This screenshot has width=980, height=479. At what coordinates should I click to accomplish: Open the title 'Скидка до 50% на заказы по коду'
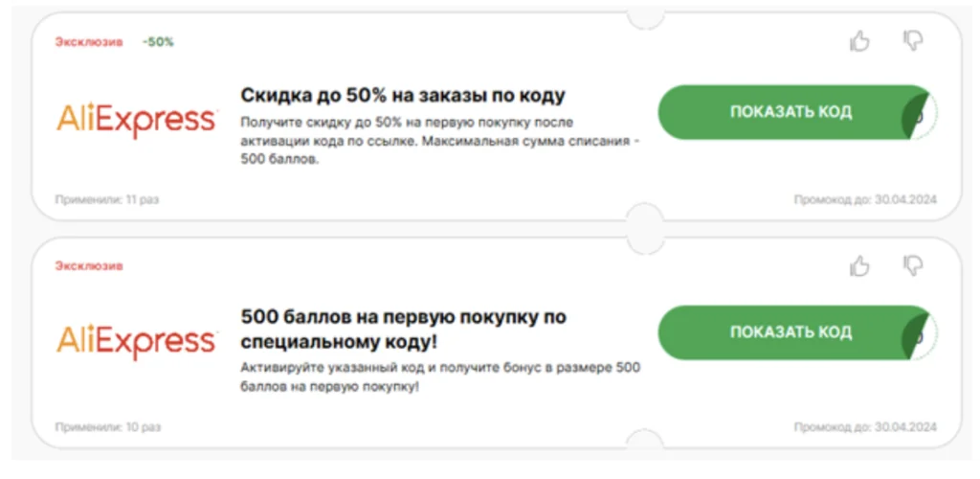(x=403, y=96)
